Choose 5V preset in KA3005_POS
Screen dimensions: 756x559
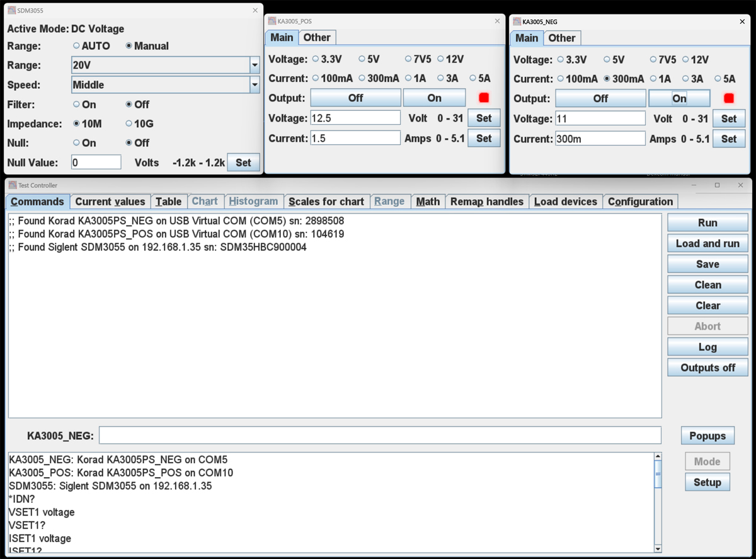[x=369, y=59]
